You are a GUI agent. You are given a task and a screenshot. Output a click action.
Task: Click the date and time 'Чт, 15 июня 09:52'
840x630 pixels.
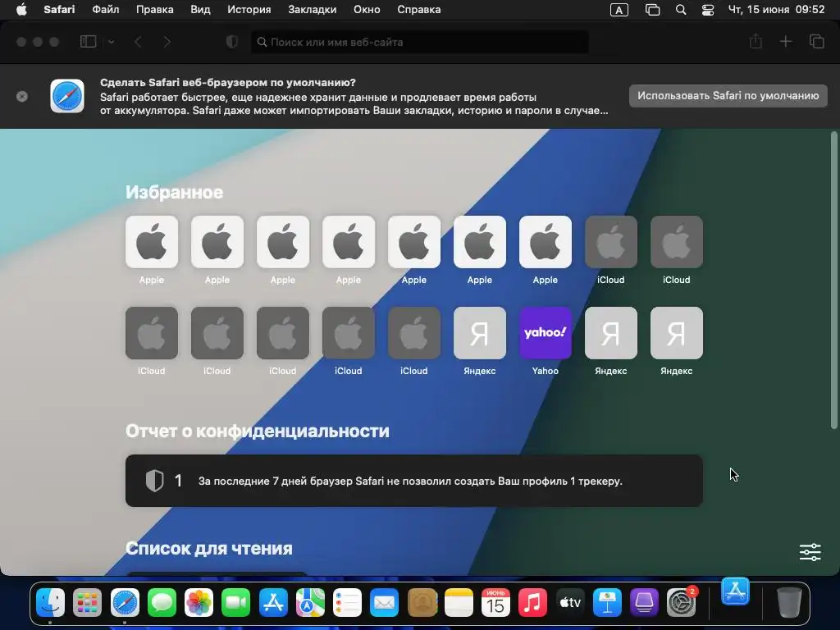click(776, 10)
